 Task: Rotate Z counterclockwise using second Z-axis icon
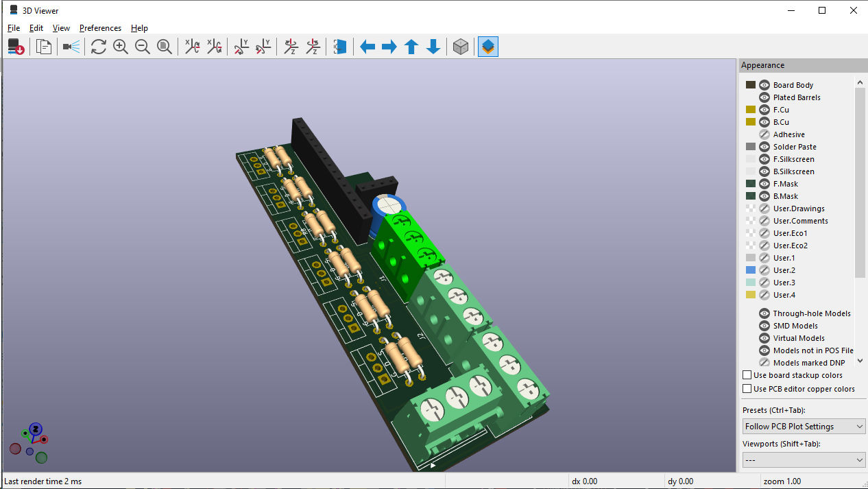[313, 47]
